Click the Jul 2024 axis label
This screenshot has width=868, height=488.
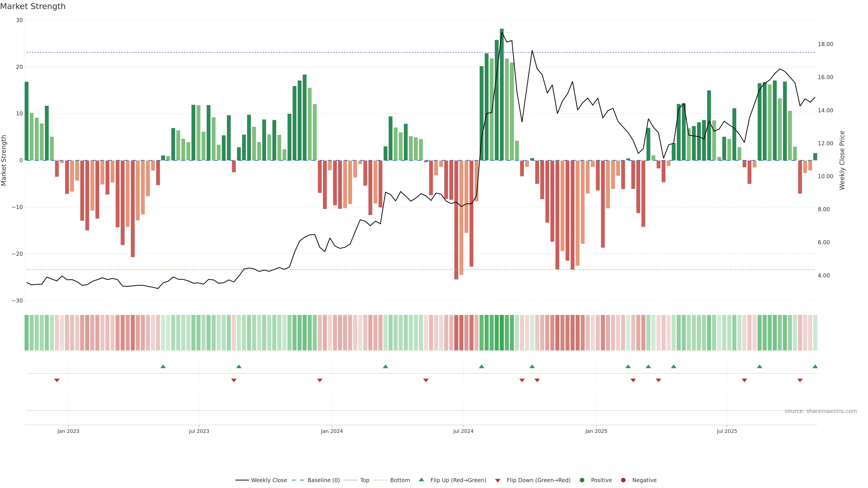463,431
